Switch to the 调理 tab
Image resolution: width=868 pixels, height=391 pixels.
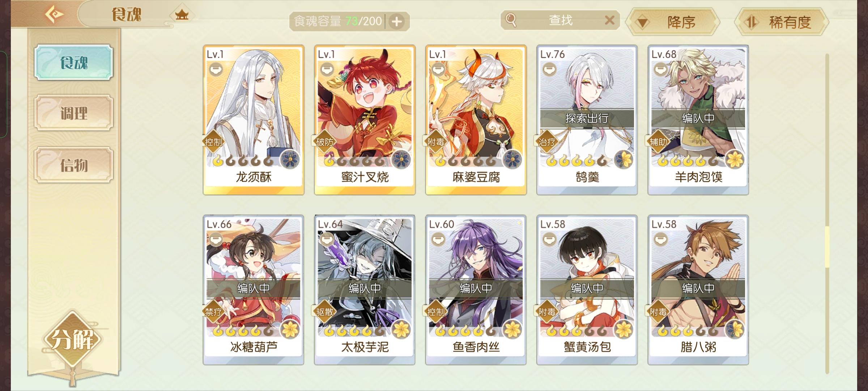tap(74, 113)
